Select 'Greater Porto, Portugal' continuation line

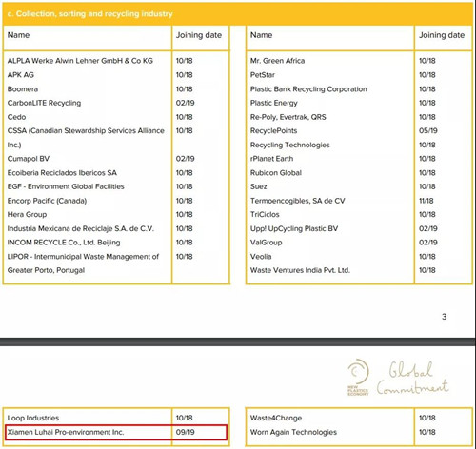click(46, 270)
